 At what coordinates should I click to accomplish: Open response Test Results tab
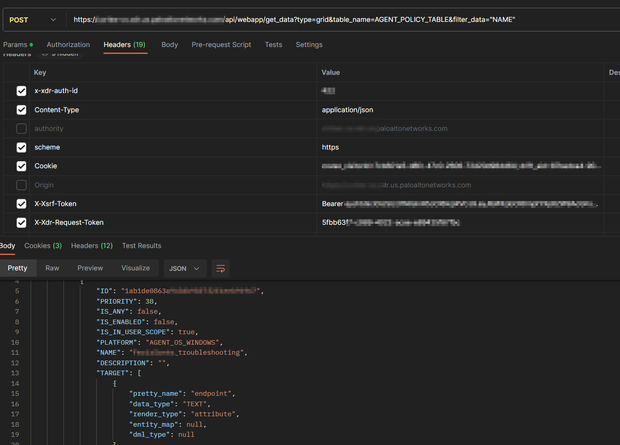point(141,245)
